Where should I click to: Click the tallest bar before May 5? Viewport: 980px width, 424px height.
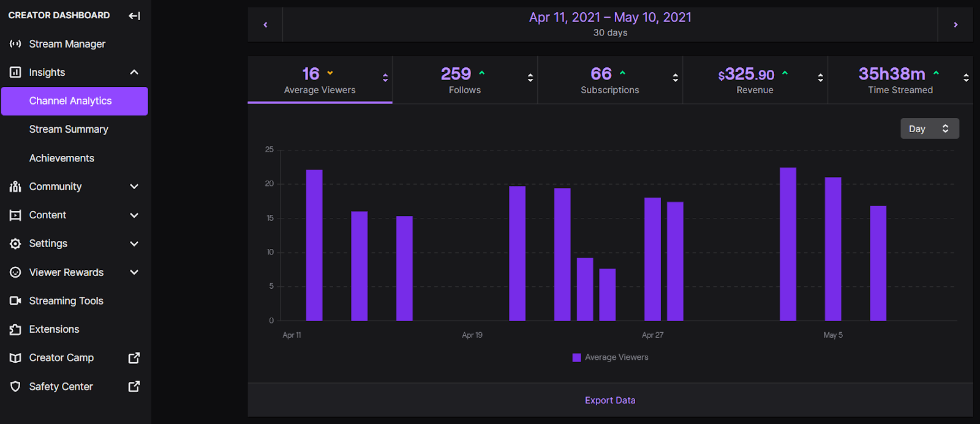tap(788, 244)
